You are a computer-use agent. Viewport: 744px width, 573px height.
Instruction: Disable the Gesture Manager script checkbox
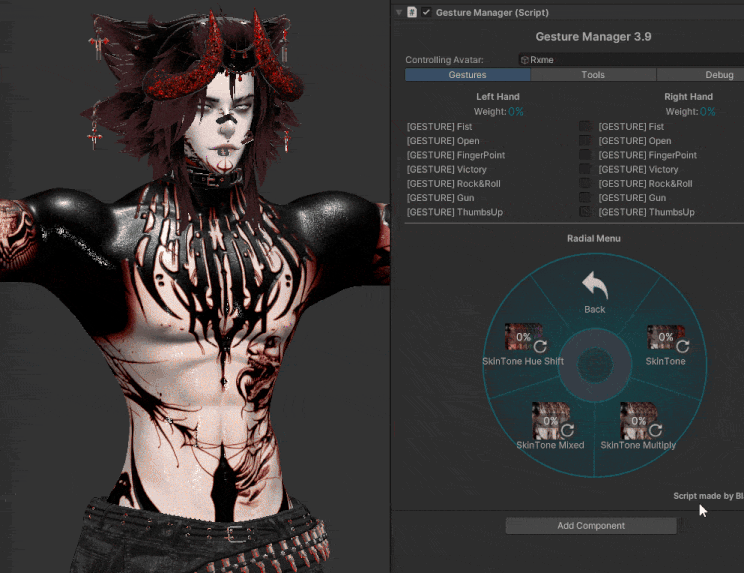coord(427,12)
